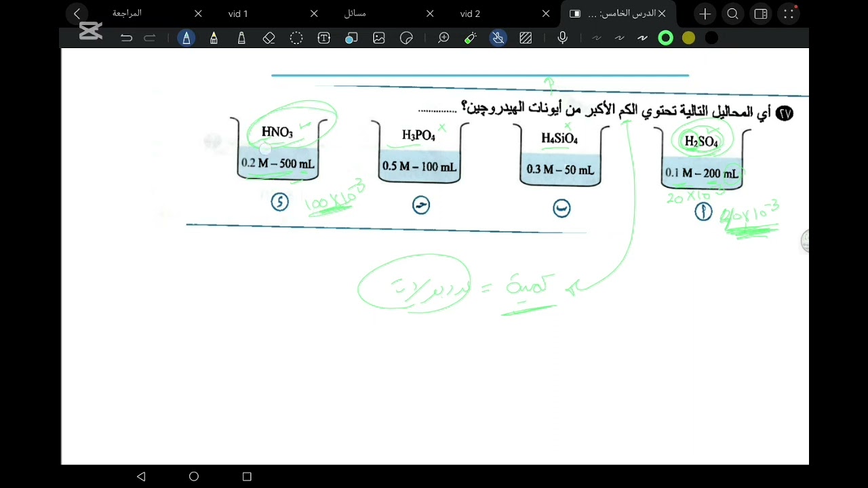Select the Eraser tool
Viewport: 868px width, 488px height.
click(x=269, y=38)
